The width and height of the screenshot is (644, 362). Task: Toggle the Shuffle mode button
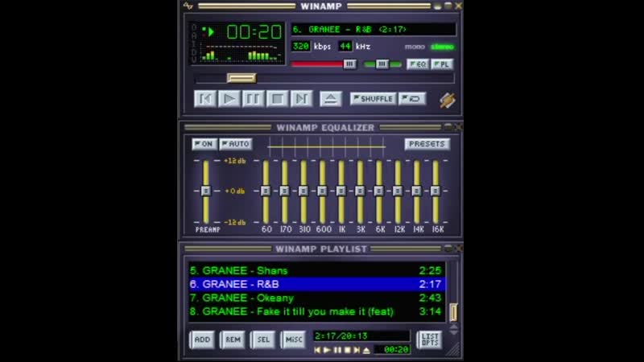pos(373,99)
